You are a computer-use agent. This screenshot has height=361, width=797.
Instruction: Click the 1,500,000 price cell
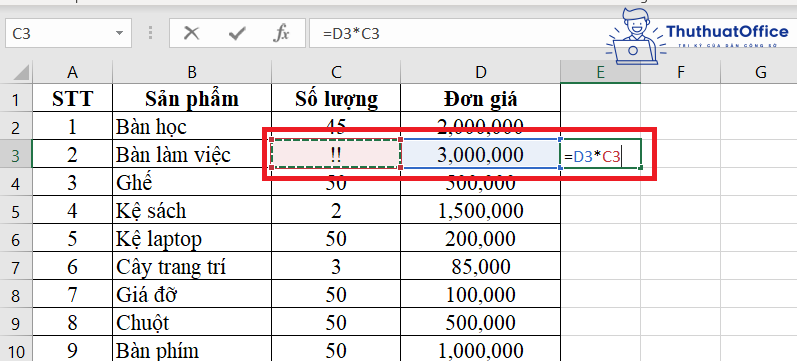pyautogui.click(x=480, y=209)
